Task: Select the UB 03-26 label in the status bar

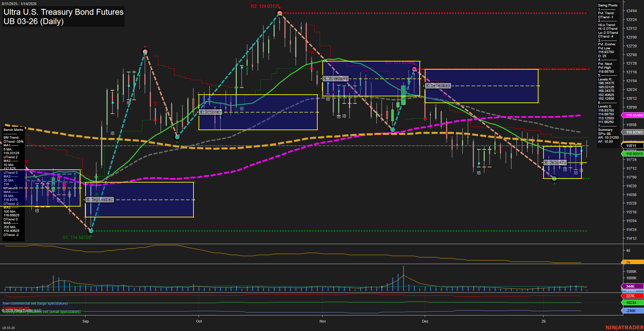Action: (x=8, y=327)
